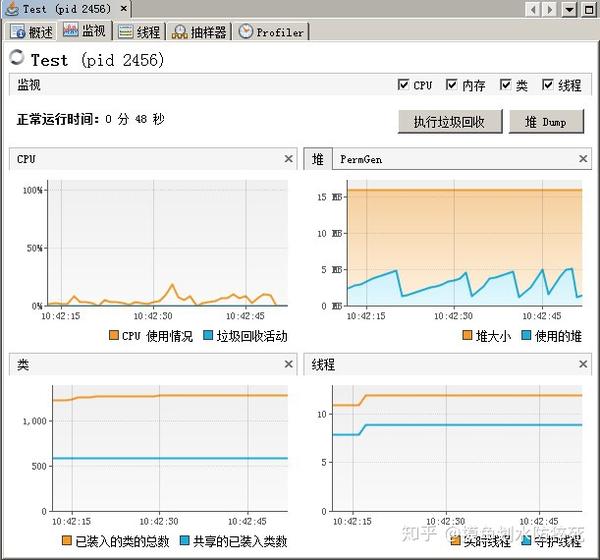The height and width of the screenshot is (560, 600).
Task: Click the orange 已装入的类的总数 legend swatch
Action: [67, 540]
